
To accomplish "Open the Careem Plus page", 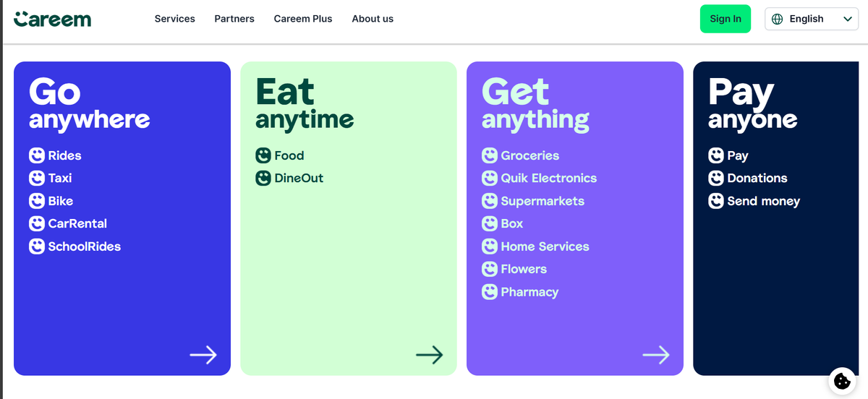I will [x=303, y=19].
